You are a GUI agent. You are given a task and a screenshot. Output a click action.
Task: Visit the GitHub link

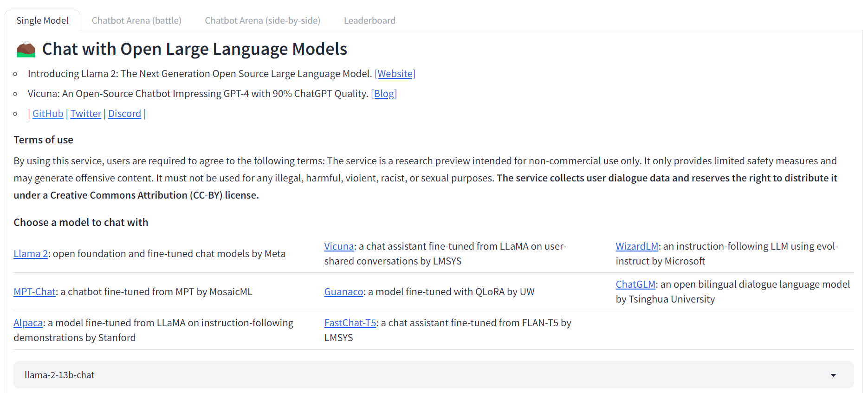coord(48,114)
